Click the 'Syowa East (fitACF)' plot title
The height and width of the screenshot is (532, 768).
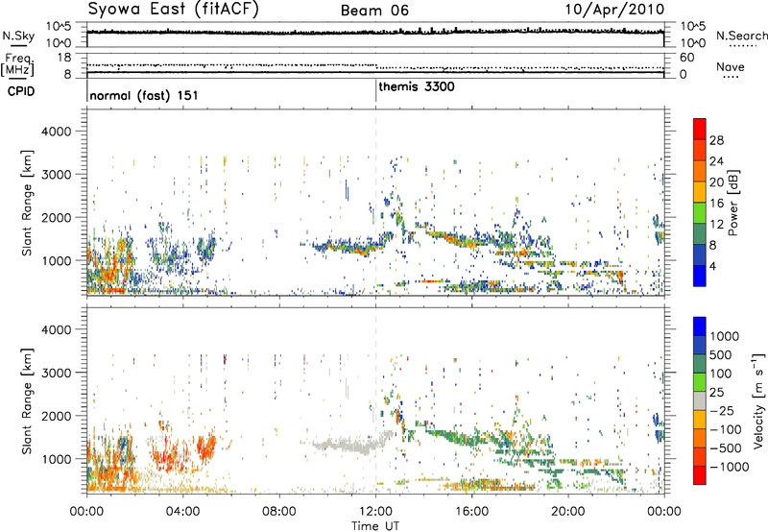(174, 10)
